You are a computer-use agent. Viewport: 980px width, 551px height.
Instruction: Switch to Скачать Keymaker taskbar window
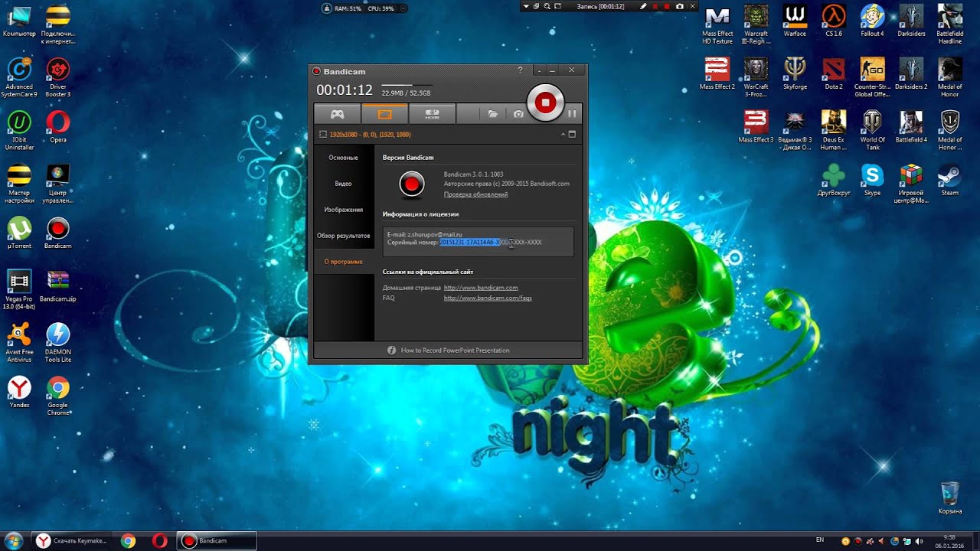[72, 541]
